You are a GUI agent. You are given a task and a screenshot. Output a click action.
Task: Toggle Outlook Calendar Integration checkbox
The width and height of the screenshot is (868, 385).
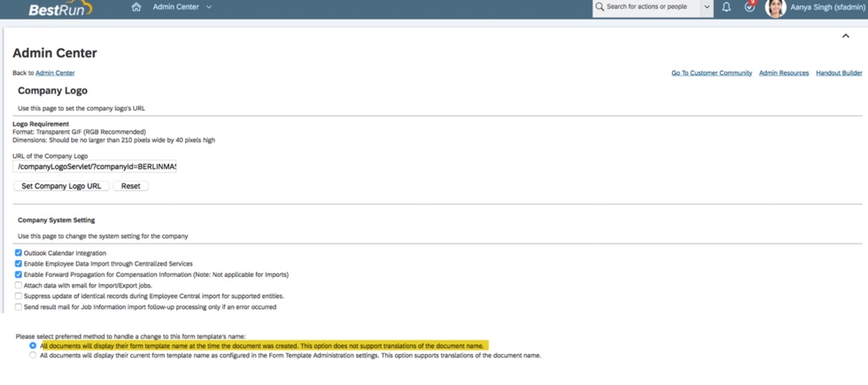[19, 253]
